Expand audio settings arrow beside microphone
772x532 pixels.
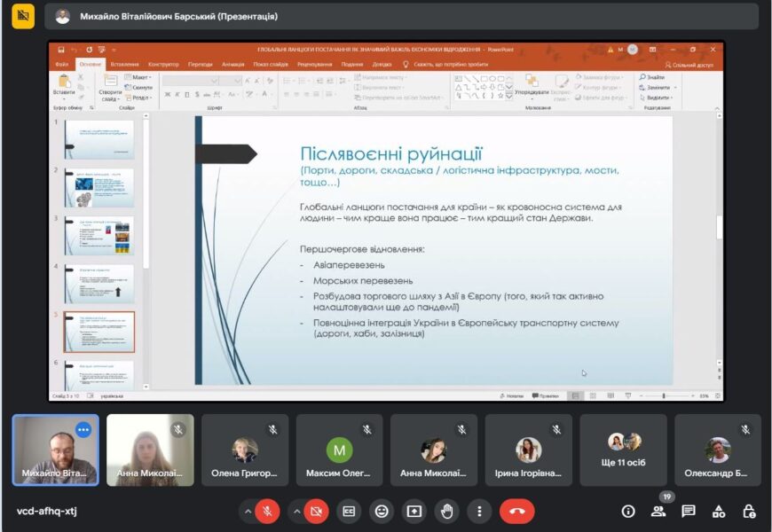247,511
